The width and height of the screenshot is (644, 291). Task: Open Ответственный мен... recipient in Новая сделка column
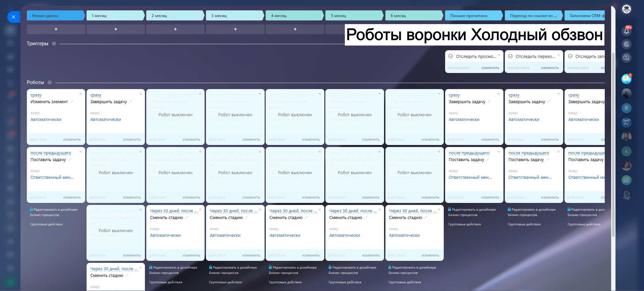tap(52, 177)
